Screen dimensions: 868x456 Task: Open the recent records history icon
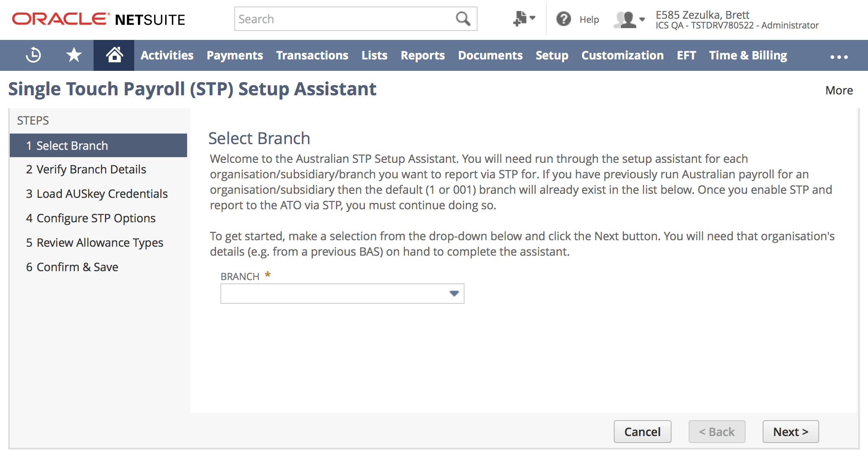[33, 55]
